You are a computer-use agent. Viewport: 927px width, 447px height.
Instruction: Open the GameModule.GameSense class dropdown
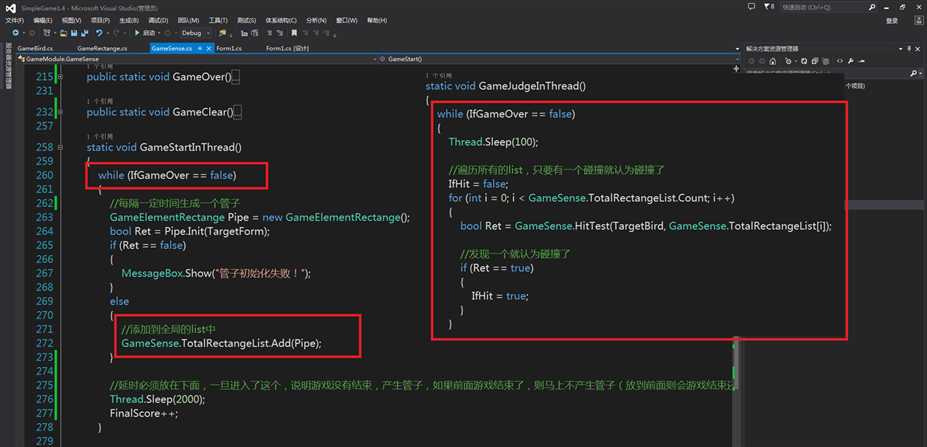click(198, 59)
